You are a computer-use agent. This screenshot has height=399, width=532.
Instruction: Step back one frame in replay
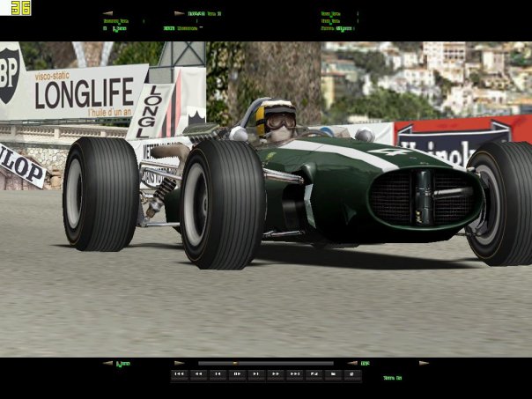coord(218,374)
